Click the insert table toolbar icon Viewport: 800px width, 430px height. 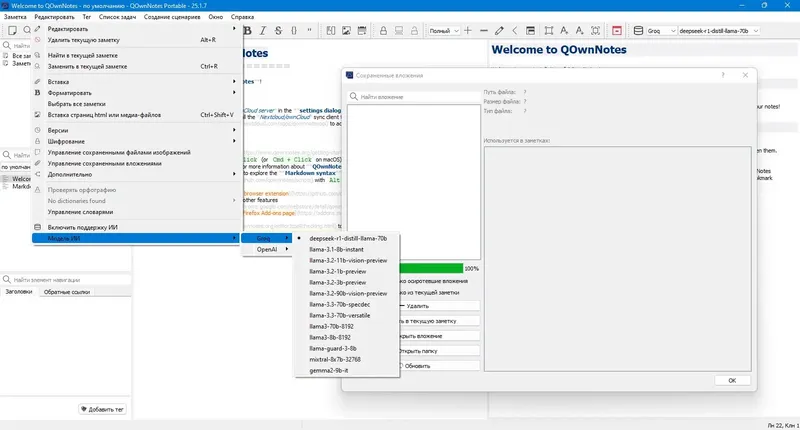[x=362, y=31]
